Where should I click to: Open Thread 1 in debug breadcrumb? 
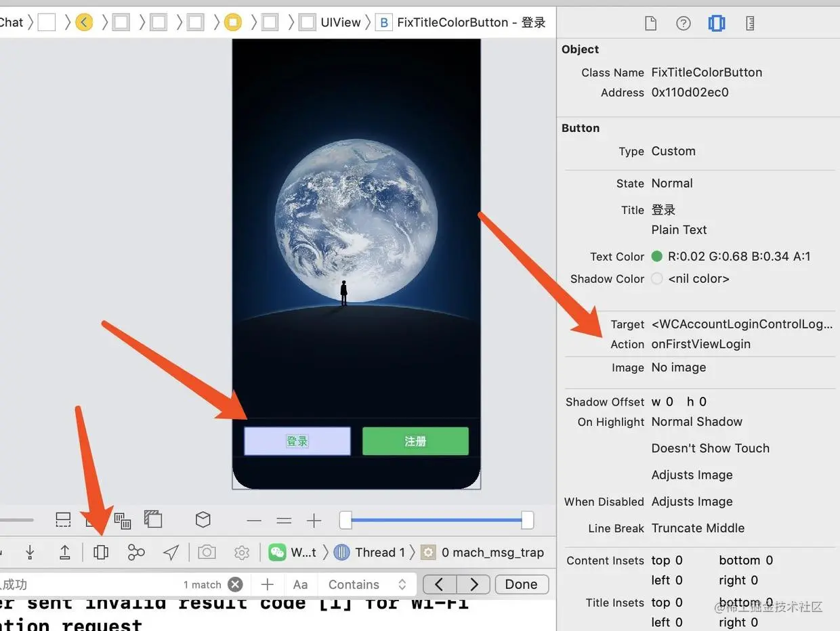click(x=369, y=552)
